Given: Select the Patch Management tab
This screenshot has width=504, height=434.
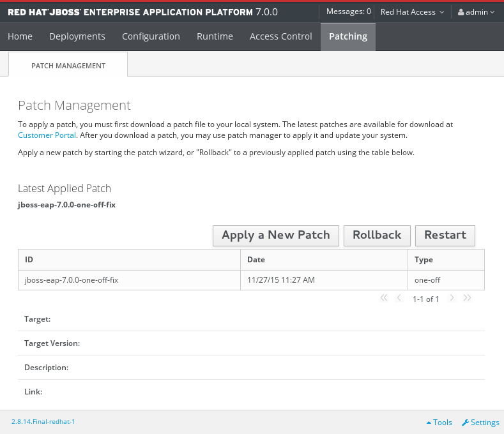Looking at the screenshot, I should (x=68, y=65).
